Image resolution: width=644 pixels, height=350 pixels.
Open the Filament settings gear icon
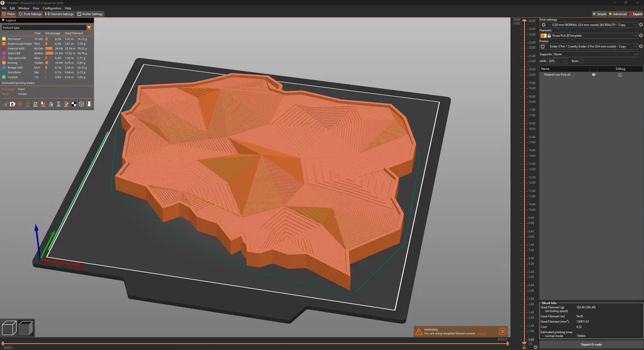click(x=641, y=35)
